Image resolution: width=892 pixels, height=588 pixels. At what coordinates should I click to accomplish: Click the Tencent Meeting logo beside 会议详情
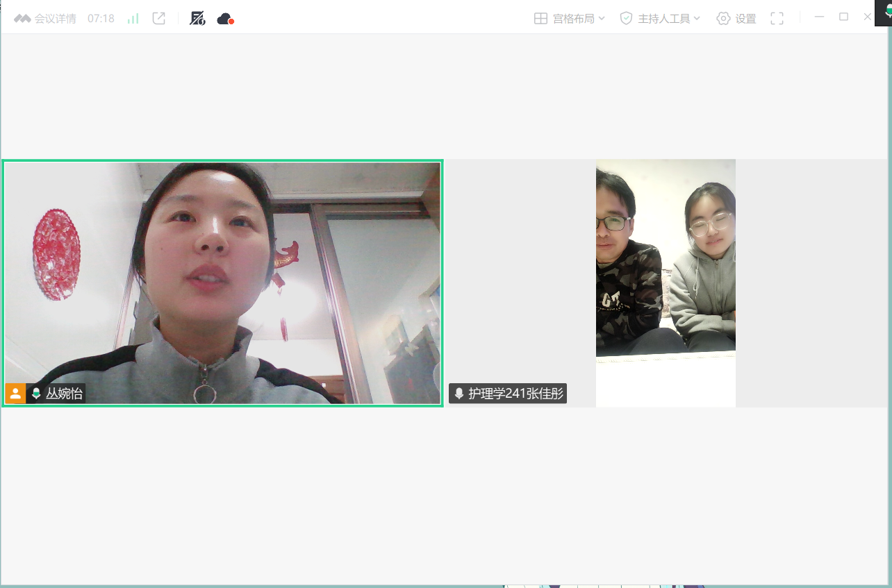tap(22, 19)
